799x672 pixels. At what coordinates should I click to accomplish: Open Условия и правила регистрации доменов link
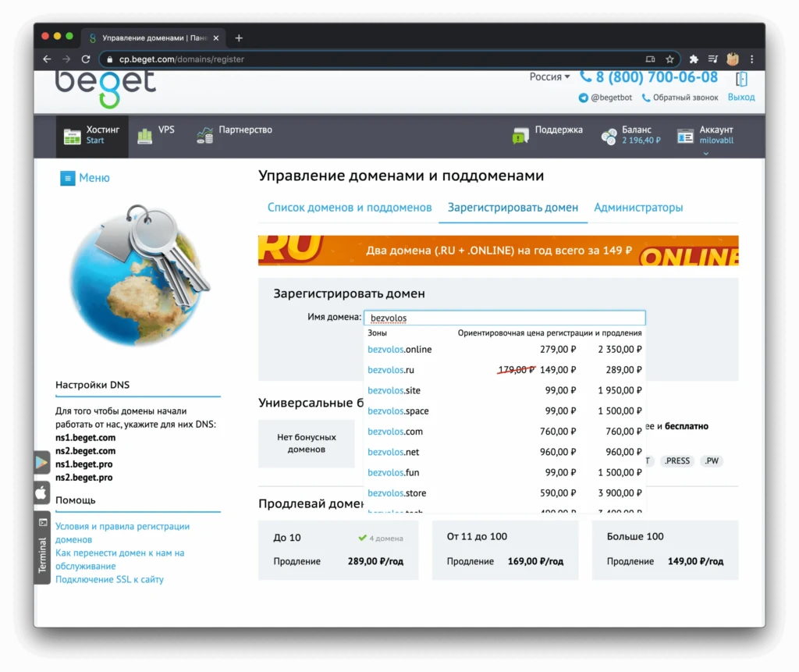(x=123, y=533)
